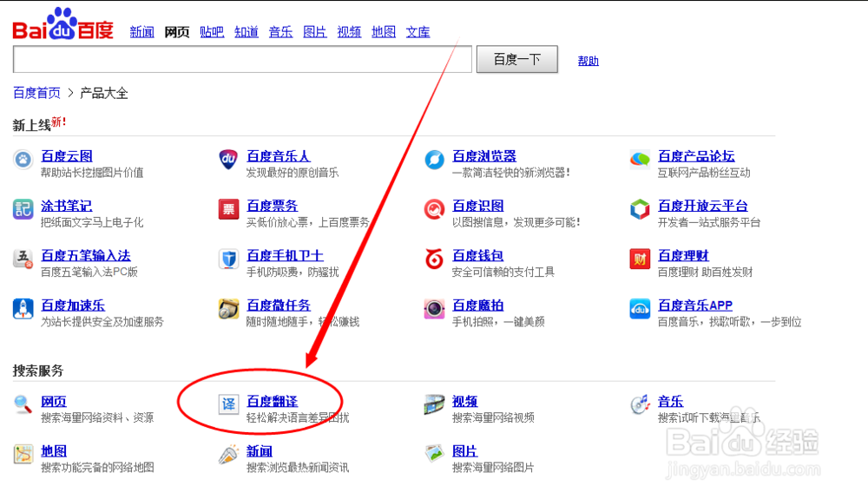Switch to the 地图 tab in top navigation
This screenshot has height=499, width=868.
(384, 32)
